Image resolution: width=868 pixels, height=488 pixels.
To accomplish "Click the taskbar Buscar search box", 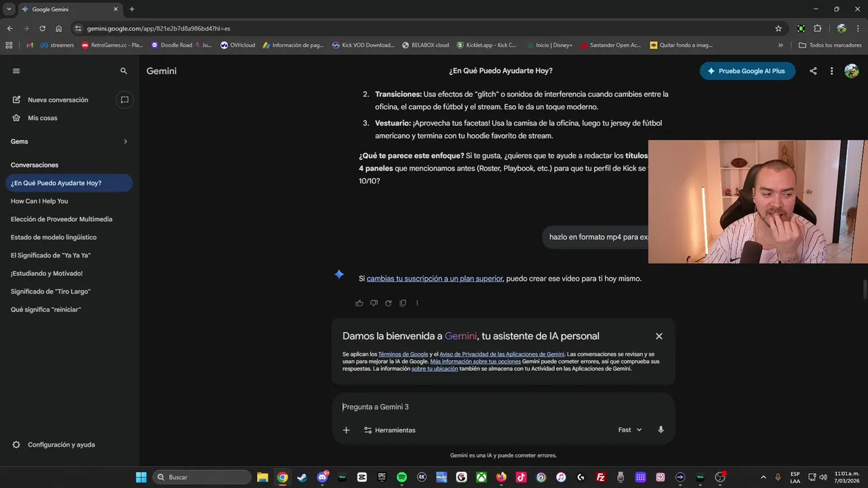I will click(202, 477).
